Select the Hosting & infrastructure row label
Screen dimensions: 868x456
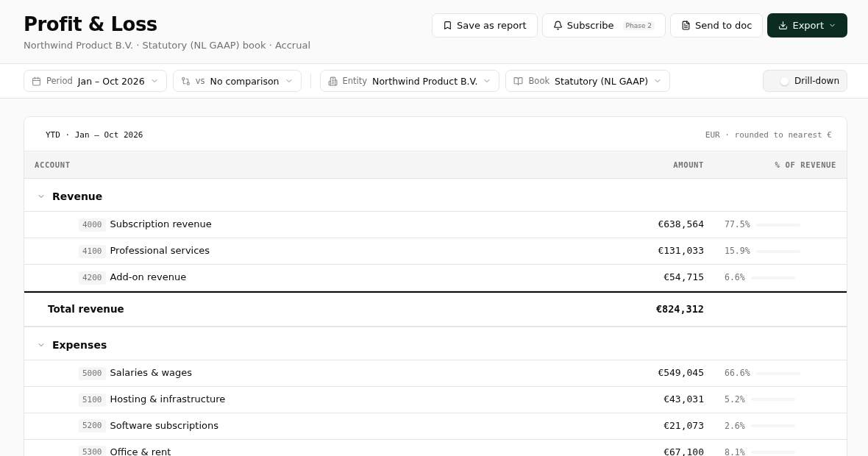(167, 399)
